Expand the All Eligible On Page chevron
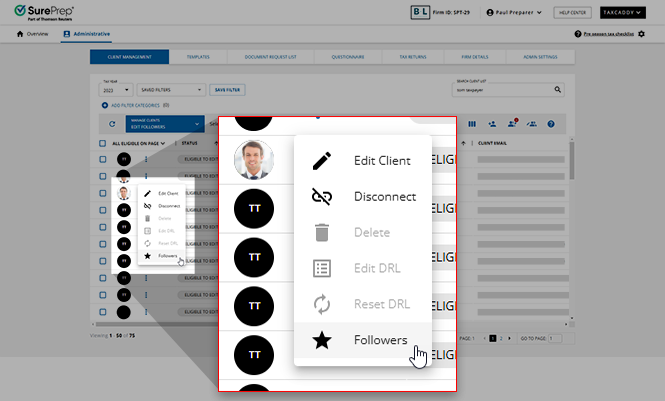Viewport: 665px width, 401px height. pos(163,143)
